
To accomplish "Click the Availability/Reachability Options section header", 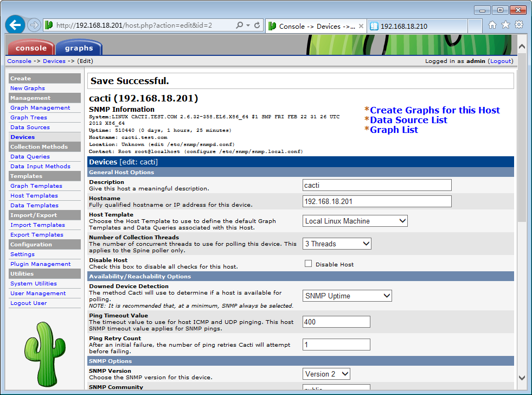I will pos(300,276).
